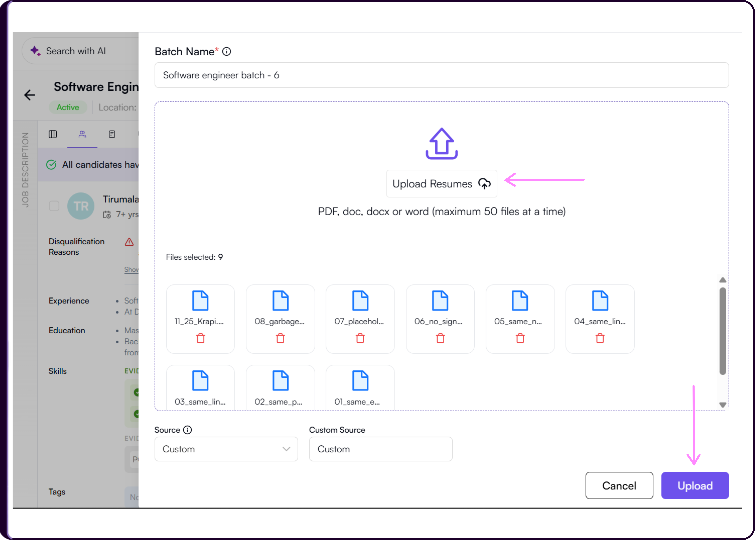Click the Upload Resumes button
The image size is (756, 540).
coord(442,184)
